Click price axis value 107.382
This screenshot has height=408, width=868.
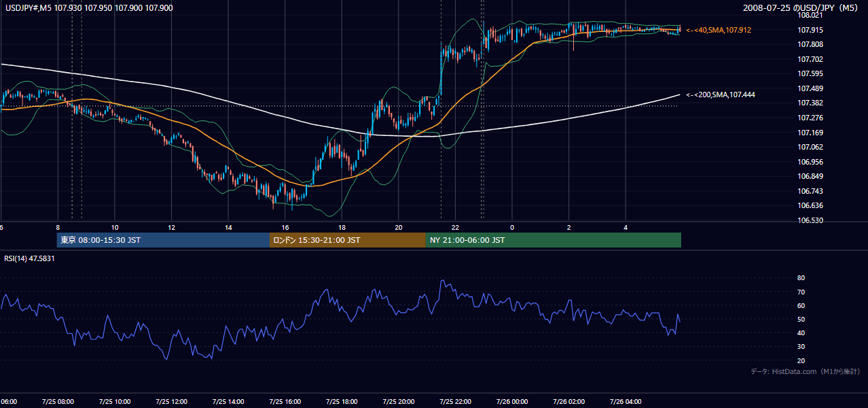tap(810, 103)
